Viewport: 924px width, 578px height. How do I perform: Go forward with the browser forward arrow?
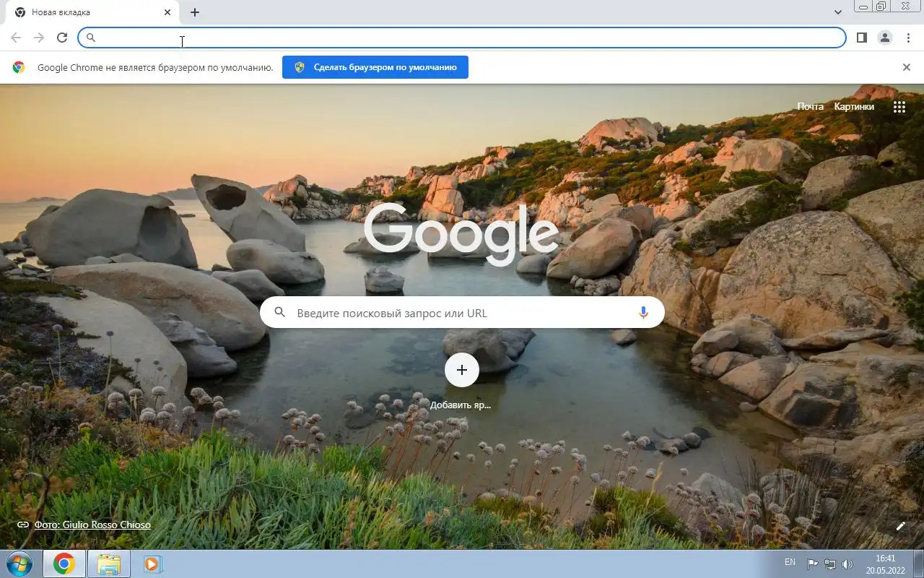tap(39, 38)
